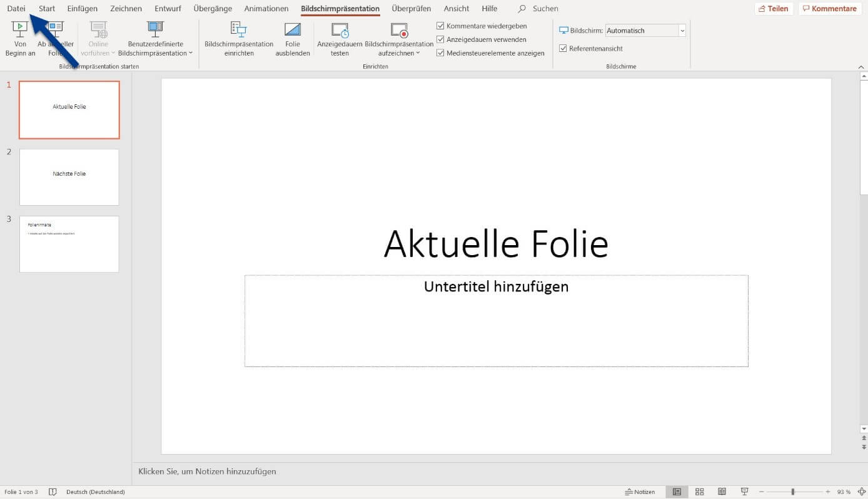Start slideshow with Von Beginn an
868x499 pixels.
[20, 39]
